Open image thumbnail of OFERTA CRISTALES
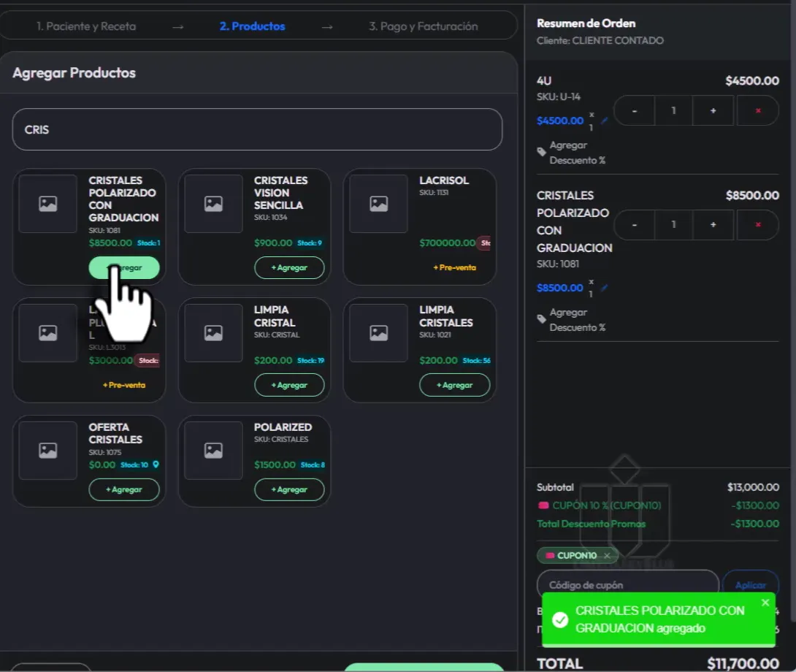 click(x=48, y=451)
